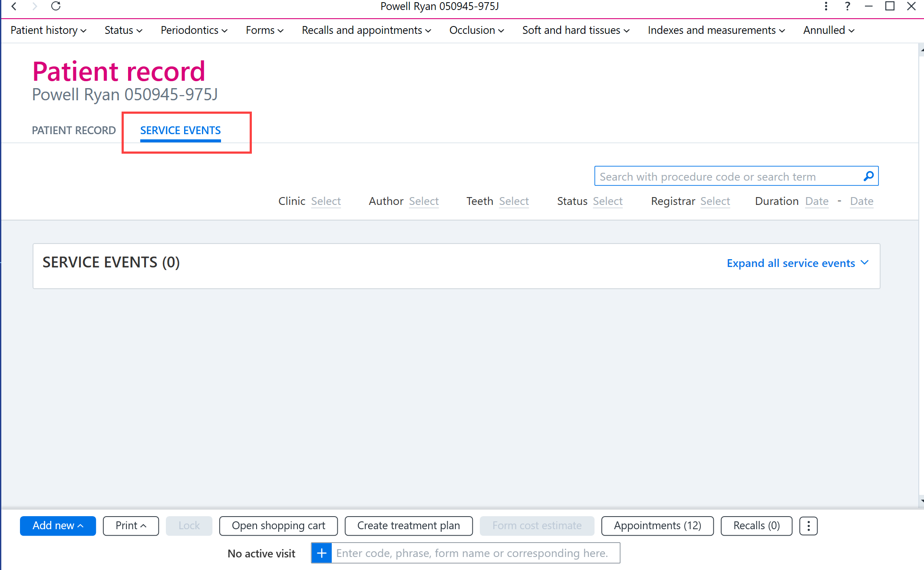Click the refresh page icon
The width and height of the screenshot is (924, 570).
(x=56, y=6)
